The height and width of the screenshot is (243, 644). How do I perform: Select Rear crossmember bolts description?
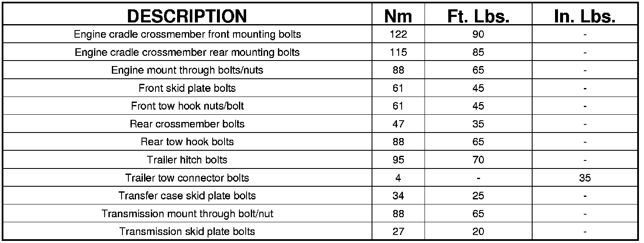pos(187,124)
